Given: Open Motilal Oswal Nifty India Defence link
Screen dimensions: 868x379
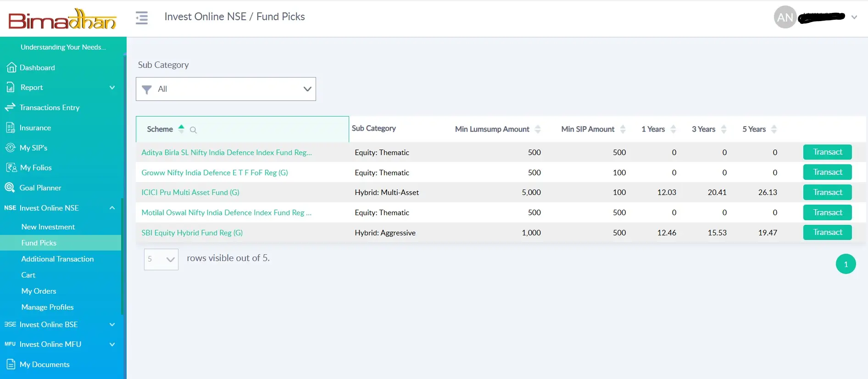Looking at the screenshot, I should [227, 212].
